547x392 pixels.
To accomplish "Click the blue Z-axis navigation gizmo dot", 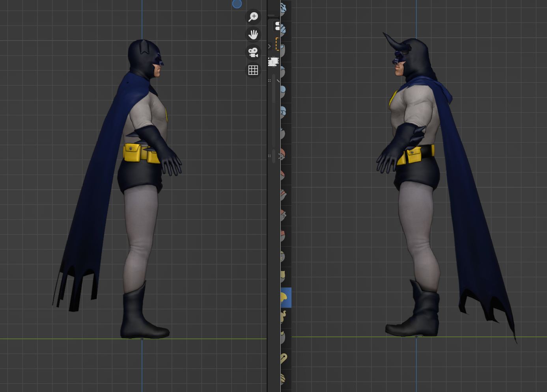I will (x=237, y=4).
